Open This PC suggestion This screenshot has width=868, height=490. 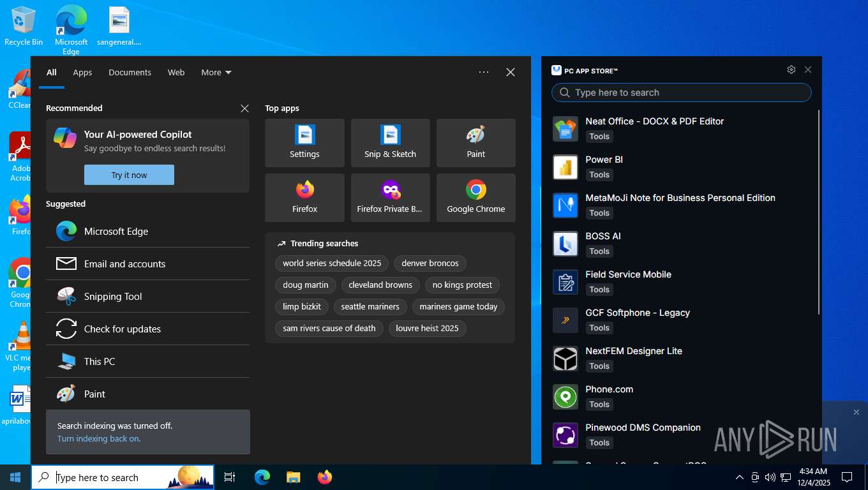pyautogui.click(x=147, y=361)
